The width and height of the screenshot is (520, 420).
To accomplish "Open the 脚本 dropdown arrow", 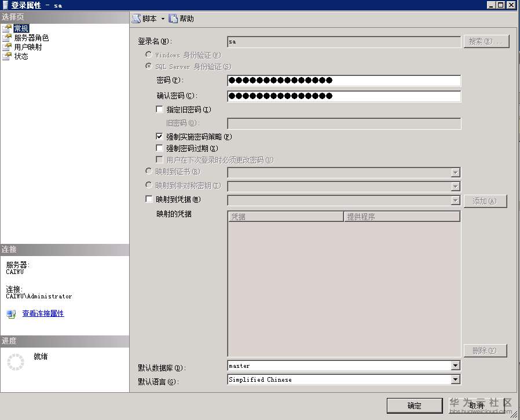I will (x=163, y=19).
